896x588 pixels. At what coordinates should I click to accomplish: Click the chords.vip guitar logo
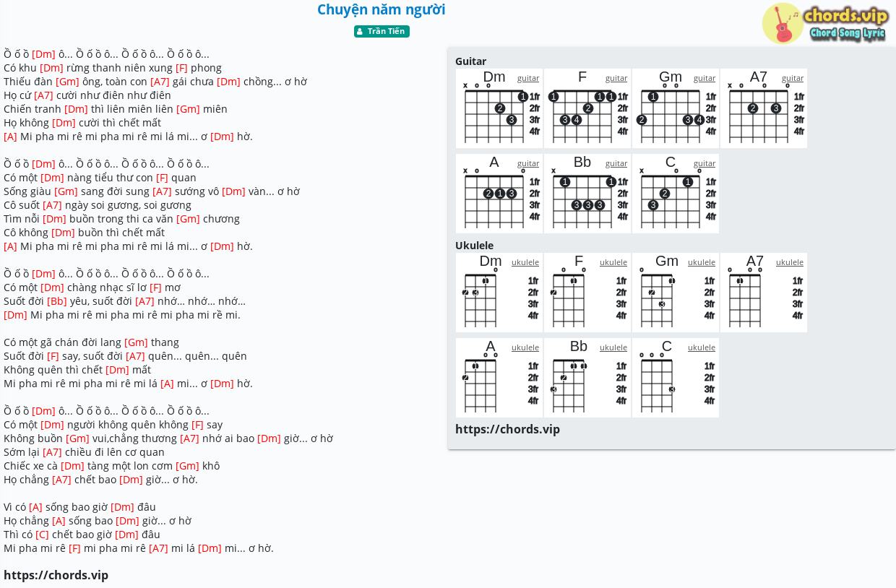825,23
